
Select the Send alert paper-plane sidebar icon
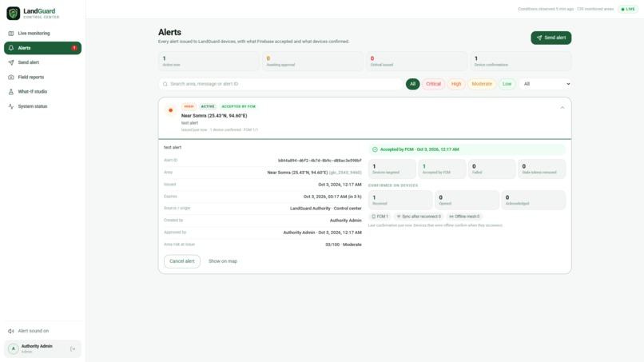(x=11, y=62)
